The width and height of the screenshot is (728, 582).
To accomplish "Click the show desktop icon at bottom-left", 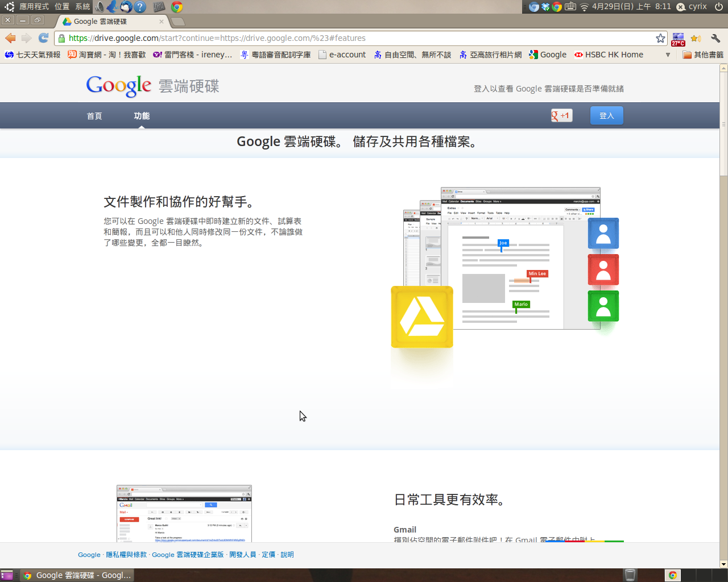I will (7, 575).
